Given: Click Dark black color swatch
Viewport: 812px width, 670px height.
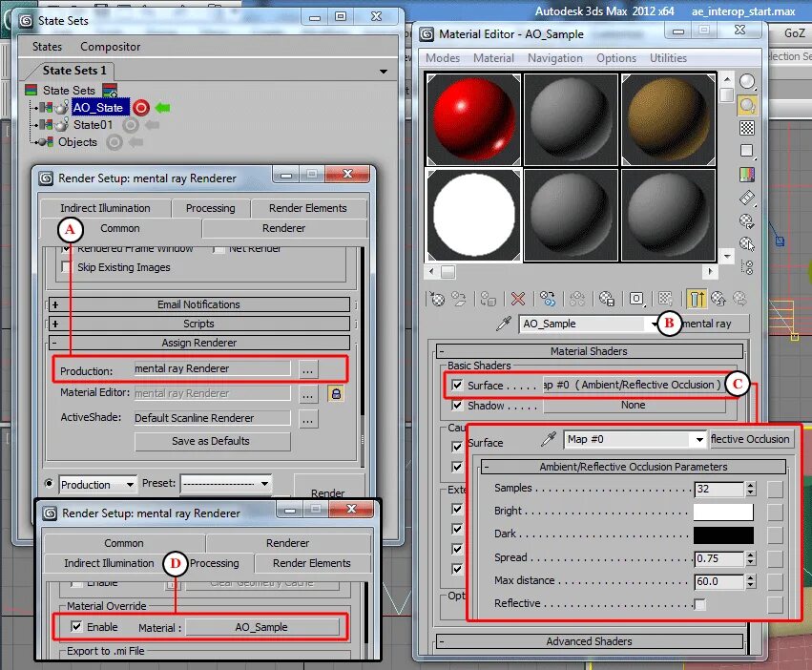Looking at the screenshot, I should click(723, 534).
